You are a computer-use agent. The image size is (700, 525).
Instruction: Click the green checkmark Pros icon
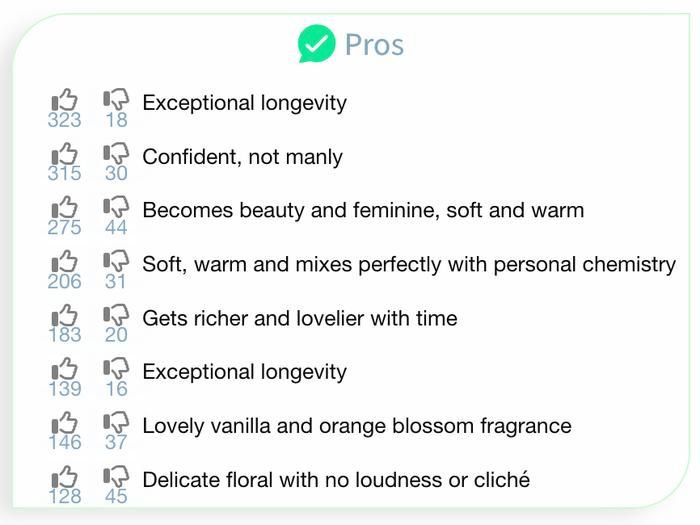[x=316, y=44]
